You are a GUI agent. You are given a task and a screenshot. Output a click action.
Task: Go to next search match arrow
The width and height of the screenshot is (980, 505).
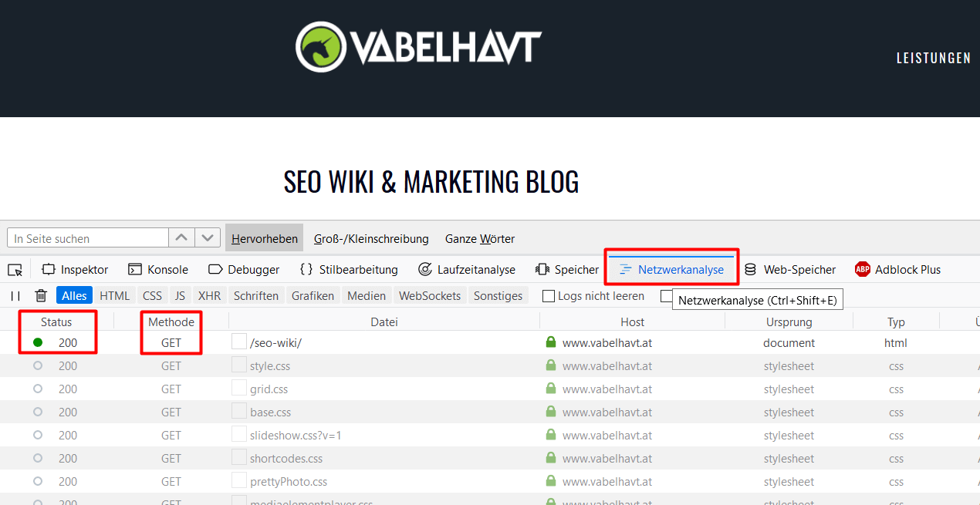coord(208,238)
